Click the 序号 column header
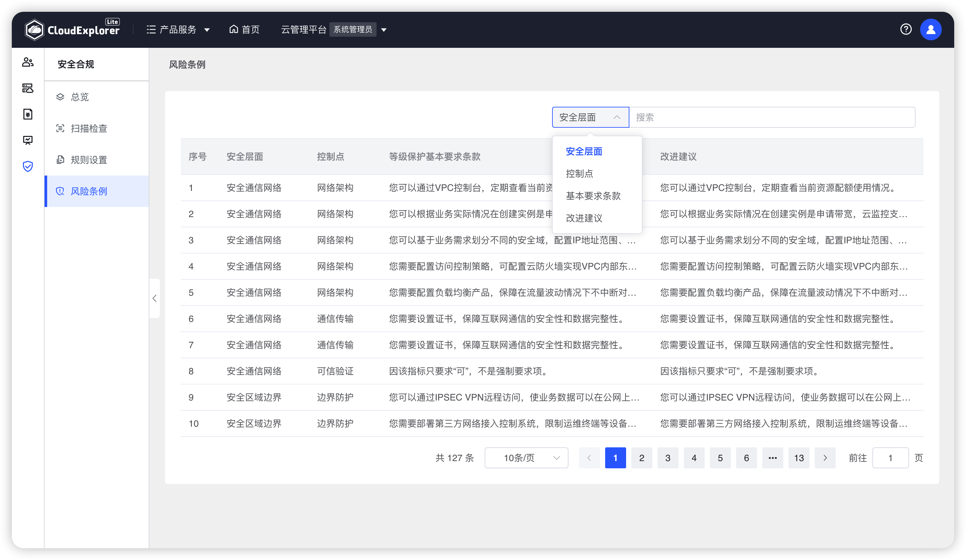This screenshot has width=966, height=560. click(197, 157)
